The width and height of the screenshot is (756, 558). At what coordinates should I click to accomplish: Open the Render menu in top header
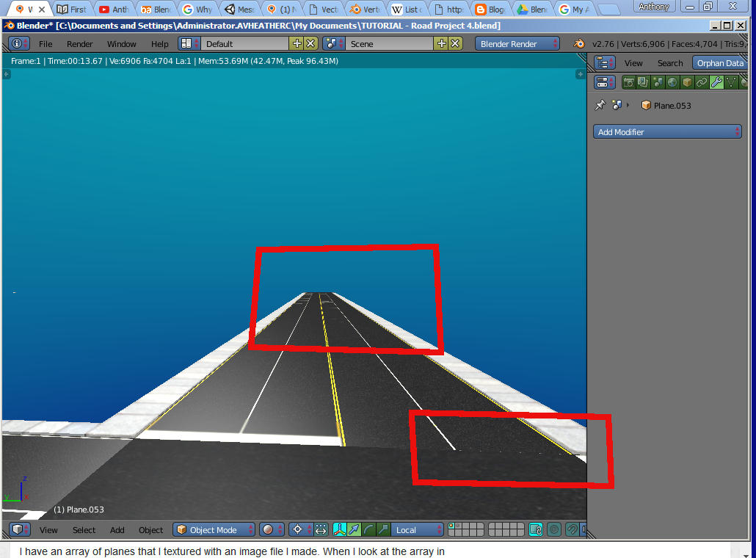tap(79, 43)
